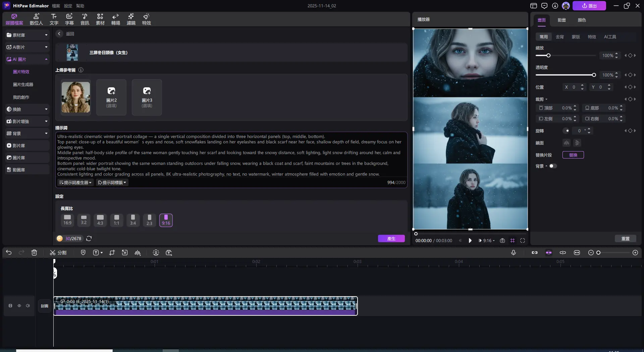The image size is (644, 352).
Task: Click the 透明度 opacity slider handle
Action: coord(594,75)
